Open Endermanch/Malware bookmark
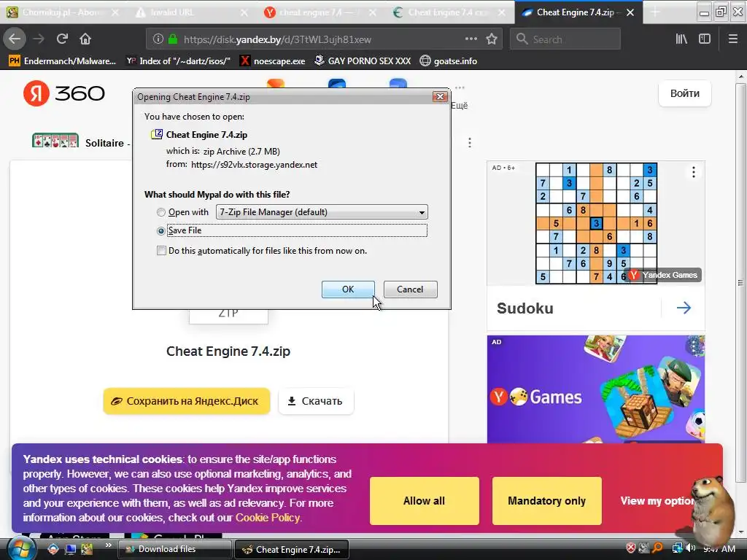Viewport: 747px width, 560px height. click(63, 61)
